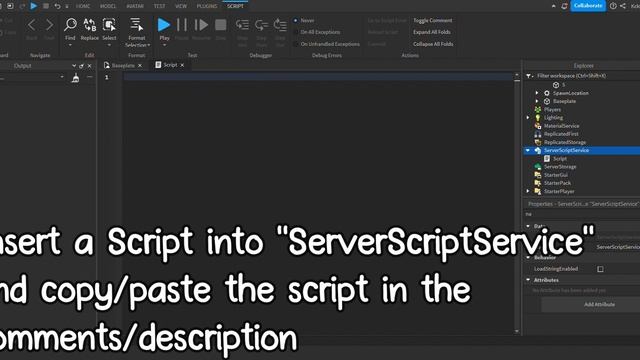
Task: Expand the SpawnLocation tree node
Action: (x=537, y=93)
